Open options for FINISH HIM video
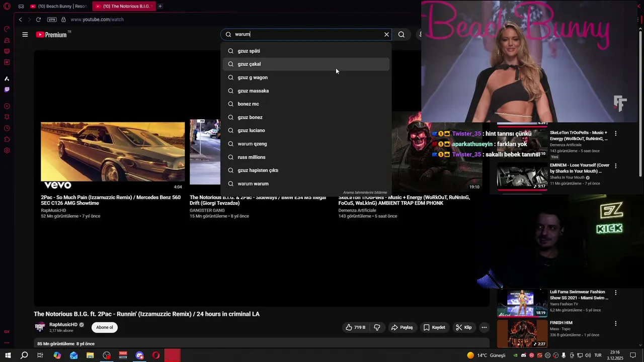Image resolution: width=644 pixels, height=362 pixels. (615, 323)
